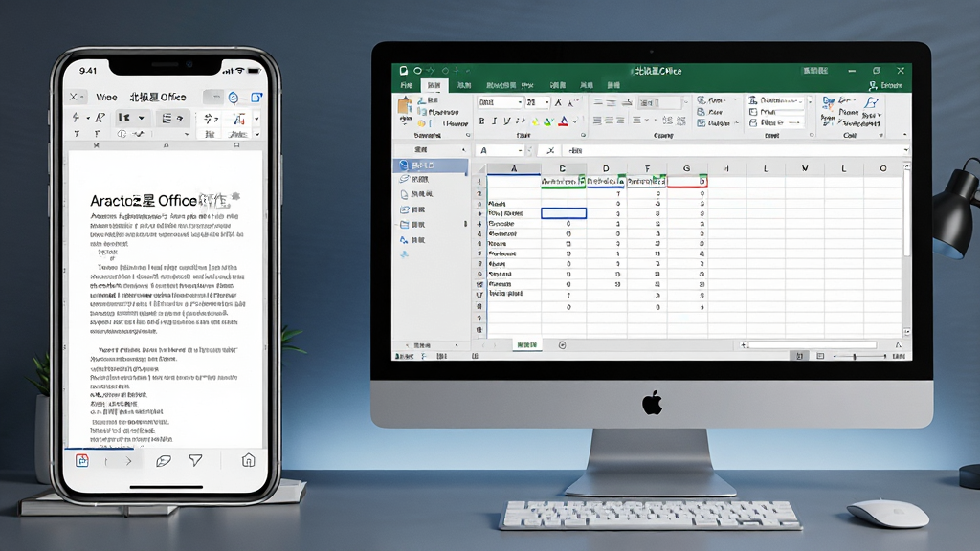This screenshot has height=551, width=980.
Task: Open the File tab in the spreadsheet
Action: (406, 85)
